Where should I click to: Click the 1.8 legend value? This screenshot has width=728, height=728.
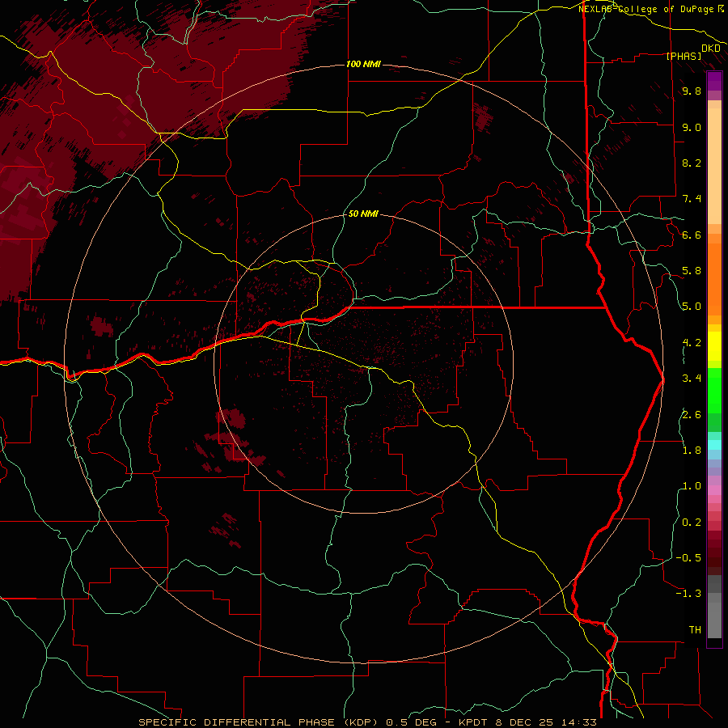point(692,451)
